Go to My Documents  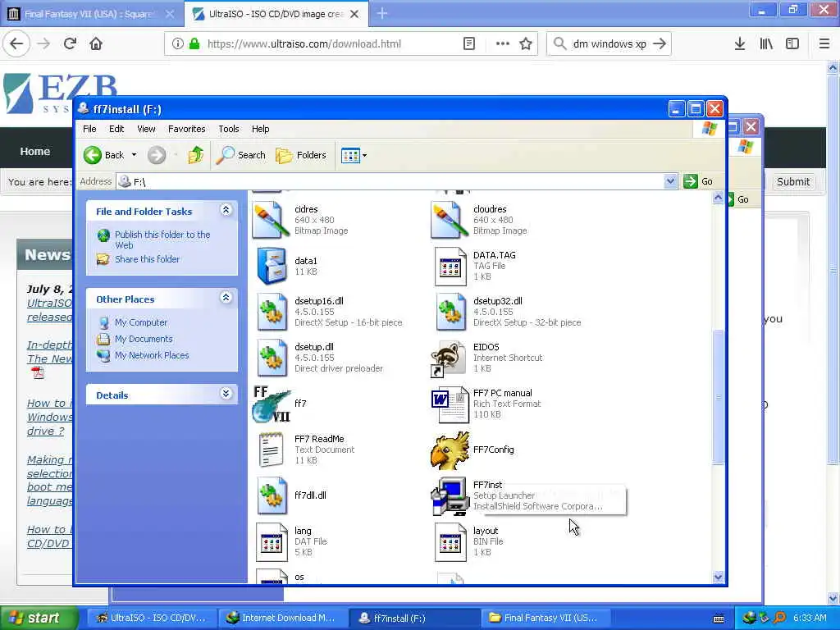(144, 339)
